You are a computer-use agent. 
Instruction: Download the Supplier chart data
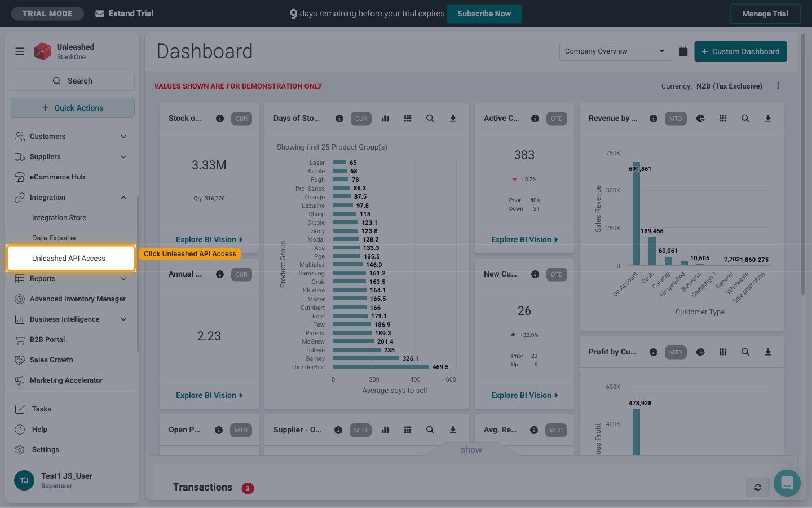pos(453,430)
